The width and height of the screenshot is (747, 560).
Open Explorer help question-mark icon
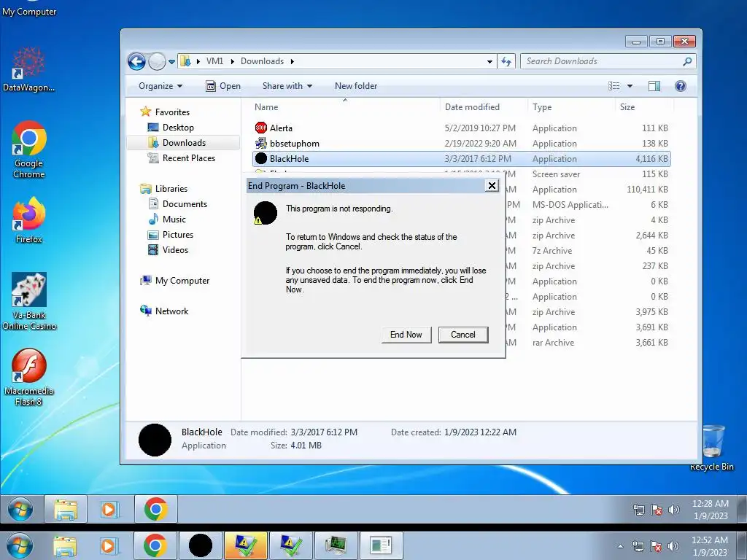coord(681,86)
